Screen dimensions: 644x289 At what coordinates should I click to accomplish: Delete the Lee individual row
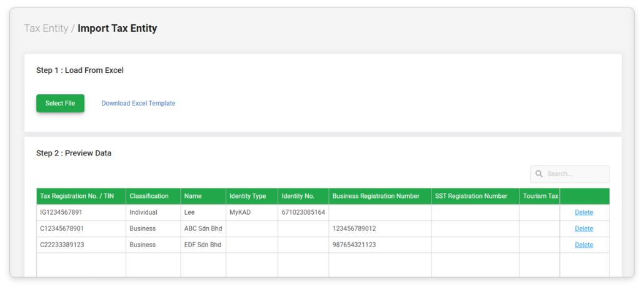point(583,212)
